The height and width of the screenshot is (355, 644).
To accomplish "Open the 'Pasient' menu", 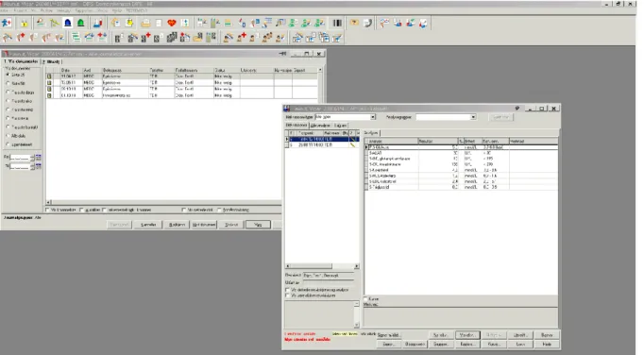I will [x=20, y=10].
